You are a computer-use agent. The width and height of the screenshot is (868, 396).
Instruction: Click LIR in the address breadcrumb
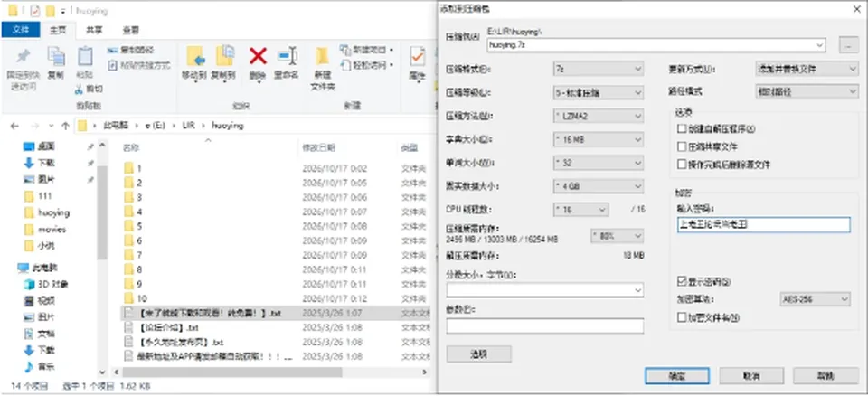tap(189, 126)
